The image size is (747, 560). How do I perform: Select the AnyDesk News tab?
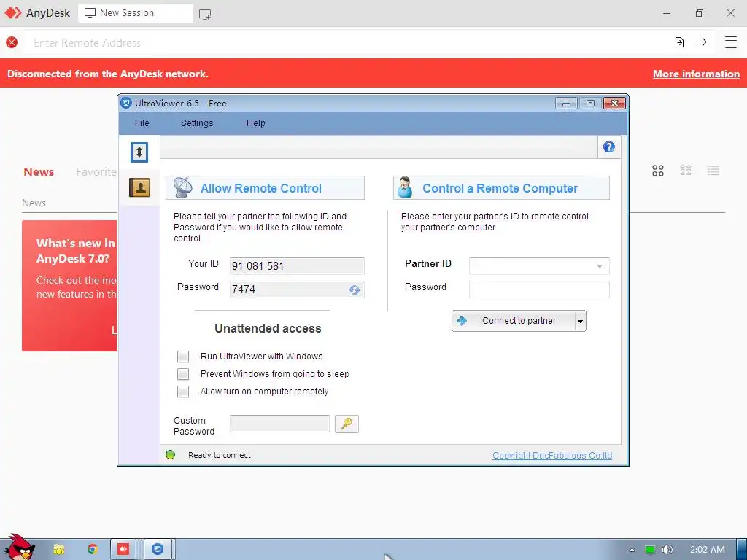pyautogui.click(x=39, y=172)
